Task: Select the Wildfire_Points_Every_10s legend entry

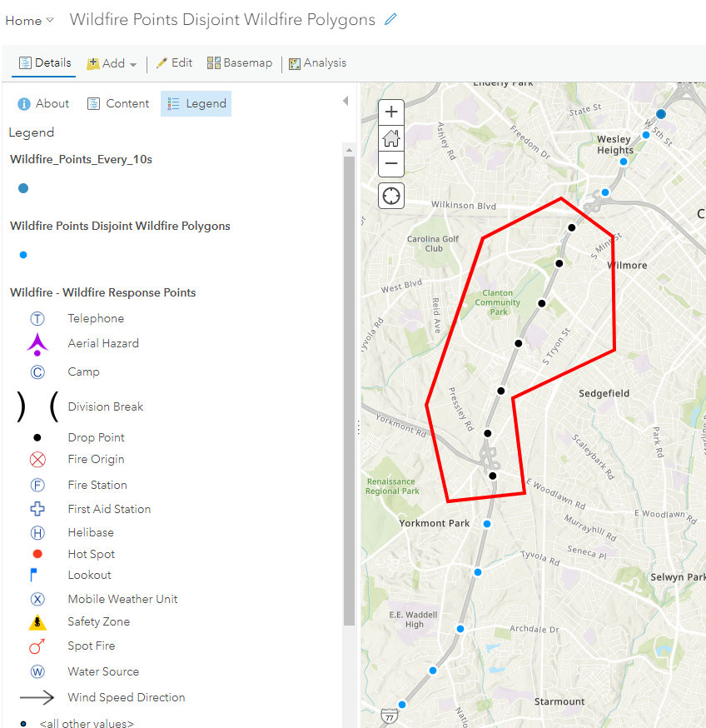Action: (81, 159)
